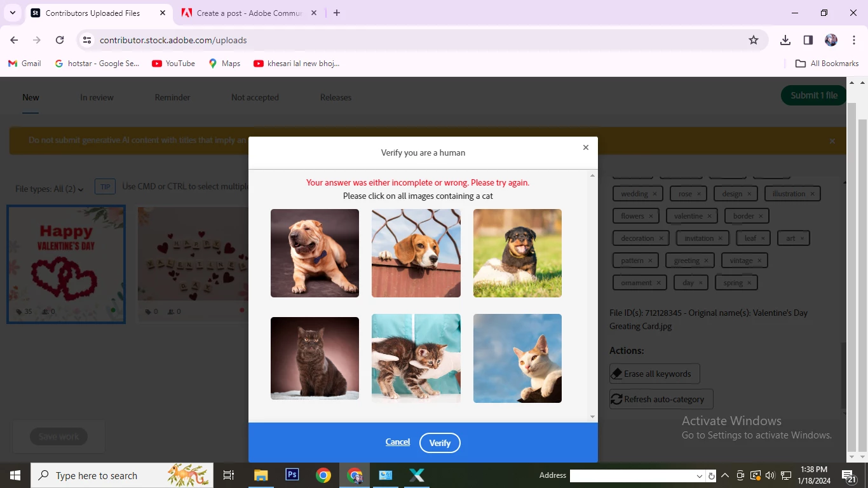
Task: Expand the File types All dropdown
Action: click(x=50, y=189)
